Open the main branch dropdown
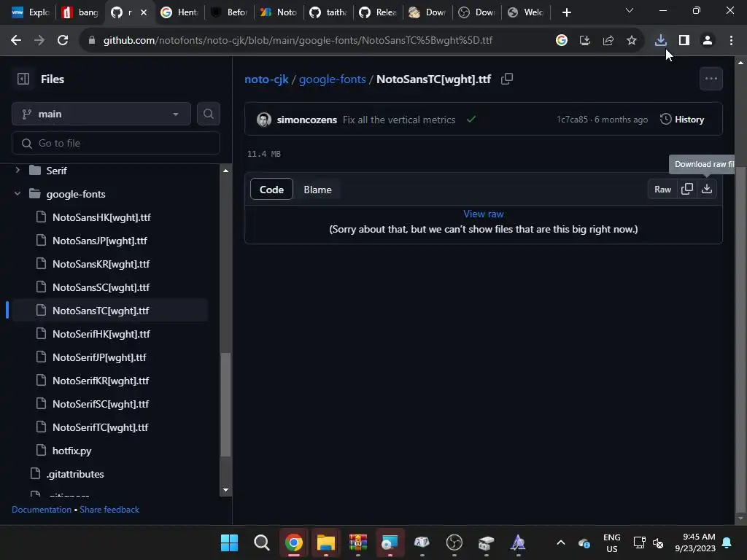 tap(101, 114)
